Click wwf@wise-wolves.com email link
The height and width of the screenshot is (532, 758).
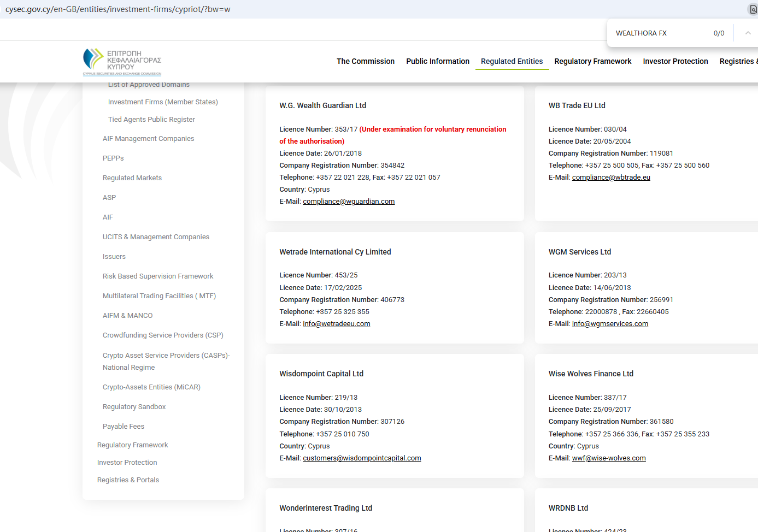click(609, 458)
